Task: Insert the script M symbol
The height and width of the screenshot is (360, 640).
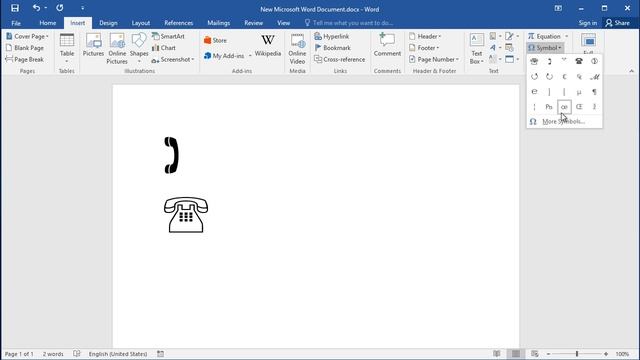Action: pyautogui.click(x=594, y=76)
